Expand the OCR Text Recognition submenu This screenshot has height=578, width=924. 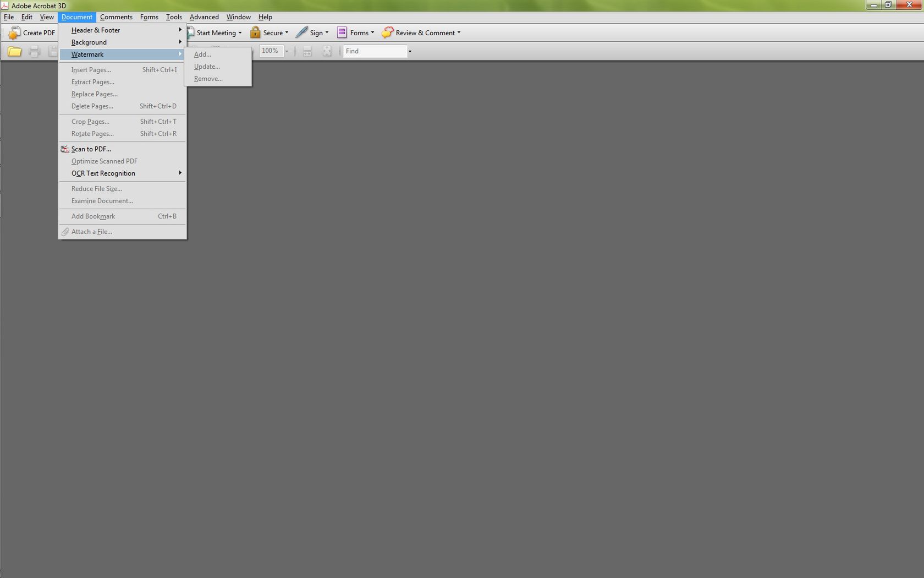(x=122, y=173)
